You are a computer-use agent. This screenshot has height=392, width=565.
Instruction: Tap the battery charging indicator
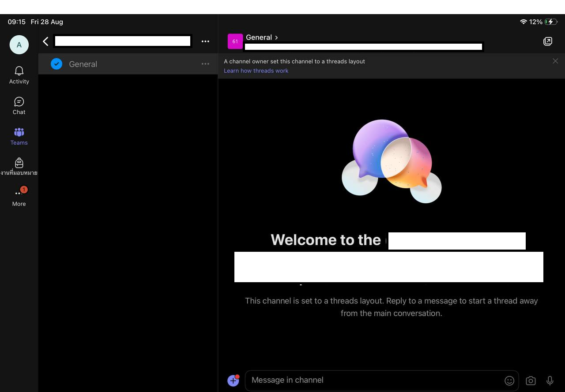coord(551,22)
